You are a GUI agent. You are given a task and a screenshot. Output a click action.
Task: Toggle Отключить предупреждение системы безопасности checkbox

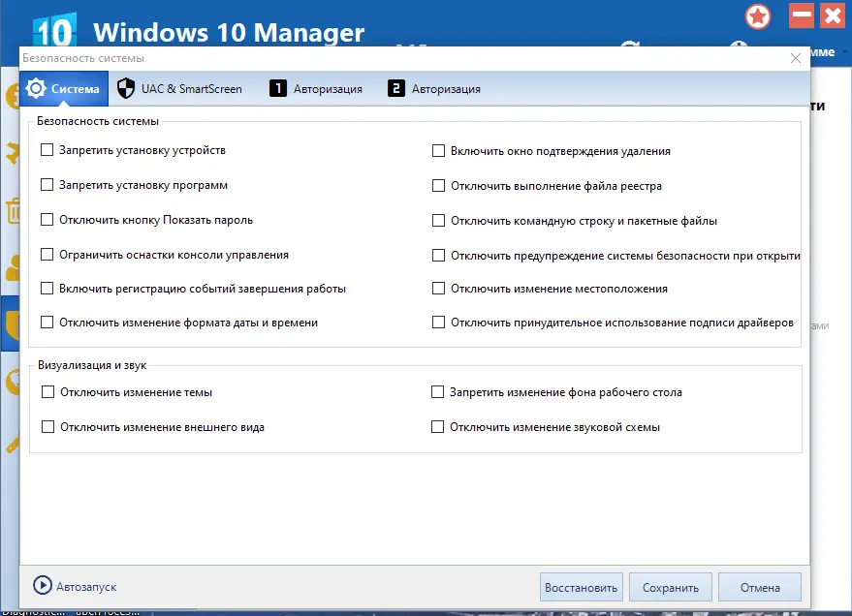[438, 255]
